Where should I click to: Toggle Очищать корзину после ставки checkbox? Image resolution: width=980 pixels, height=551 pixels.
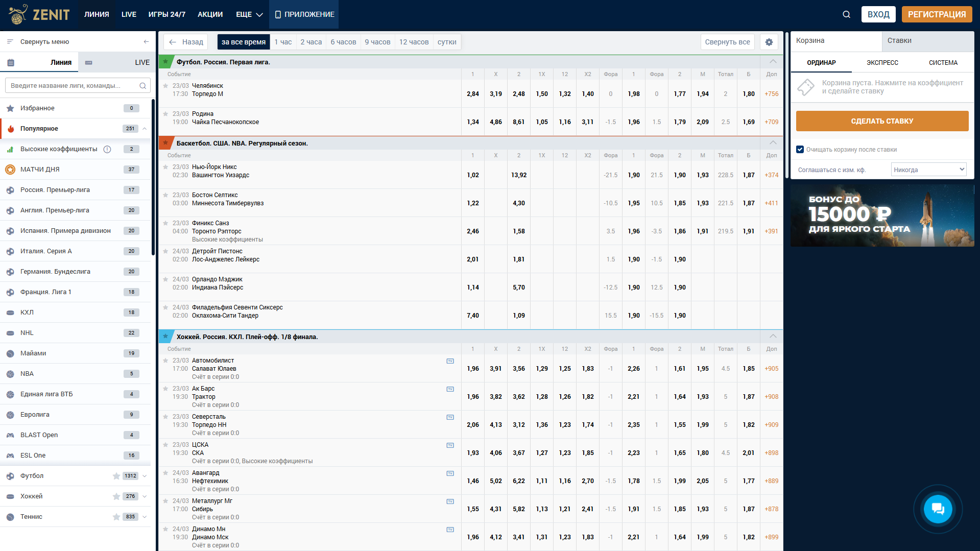coord(800,150)
